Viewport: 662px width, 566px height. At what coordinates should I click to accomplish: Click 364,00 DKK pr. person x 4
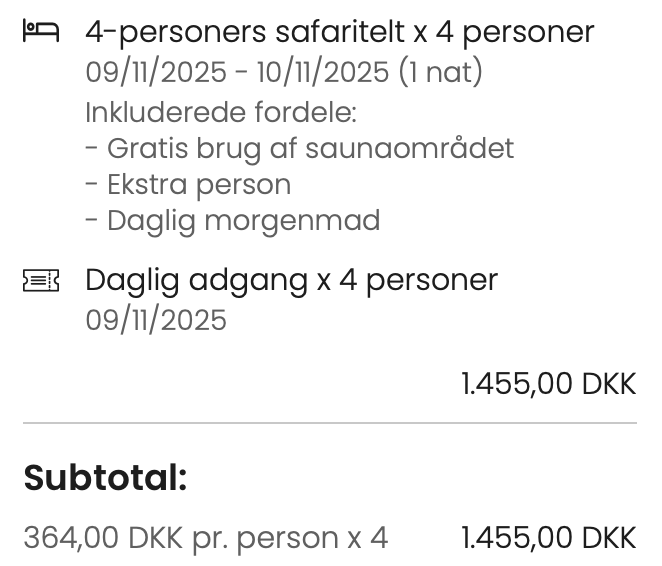click(x=206, y=538)
